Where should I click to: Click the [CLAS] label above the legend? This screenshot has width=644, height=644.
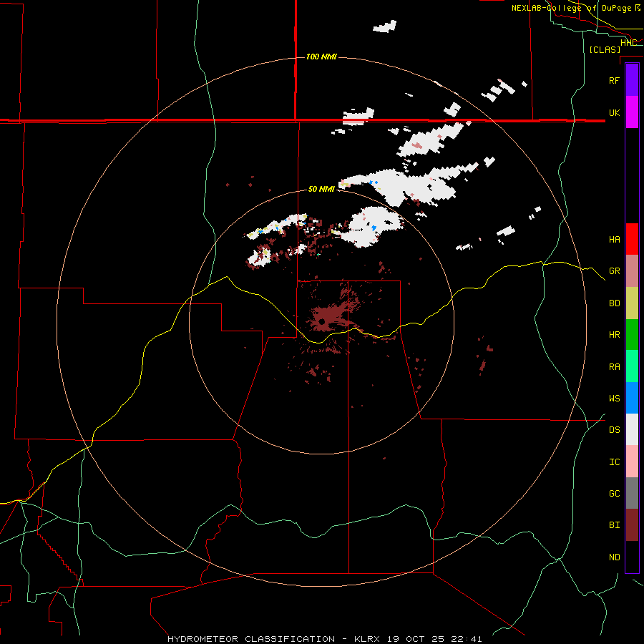(605, 50)
